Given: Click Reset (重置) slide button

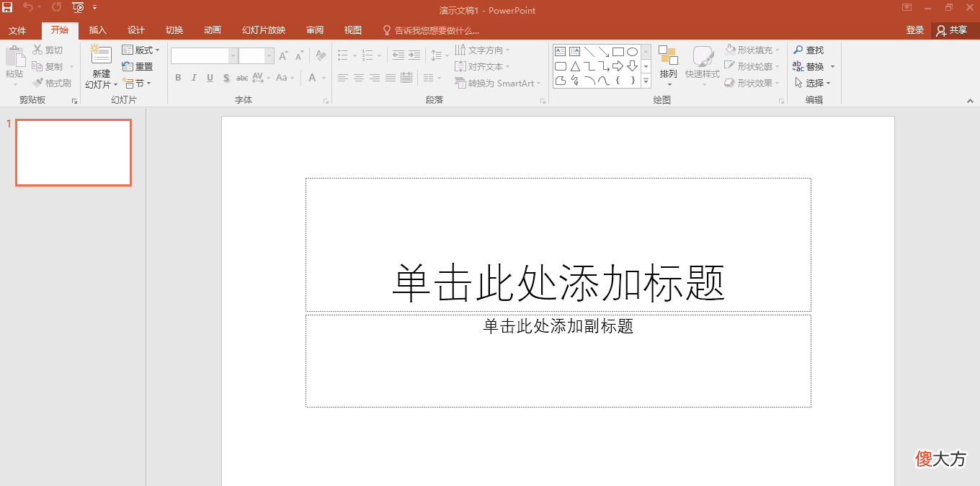Looking at the screenshot, I should tap(138, 66).
